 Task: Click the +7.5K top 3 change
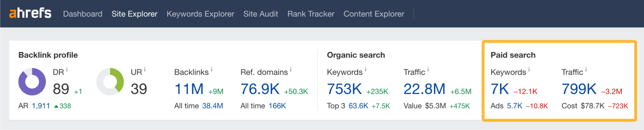click(381, 106)
